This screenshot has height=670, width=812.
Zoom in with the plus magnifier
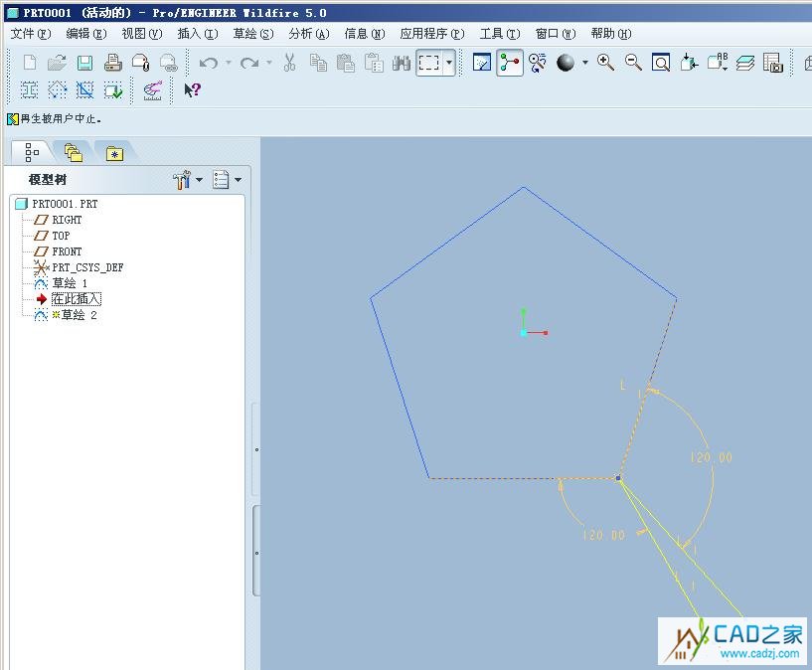pyautogui.click(x=605, y=63)
